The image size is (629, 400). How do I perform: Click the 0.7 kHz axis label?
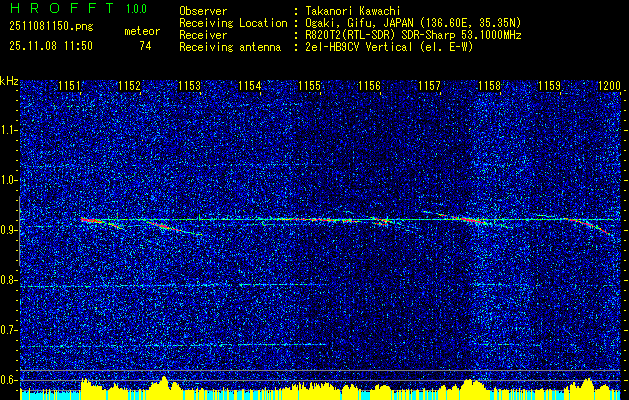[9, 330]
